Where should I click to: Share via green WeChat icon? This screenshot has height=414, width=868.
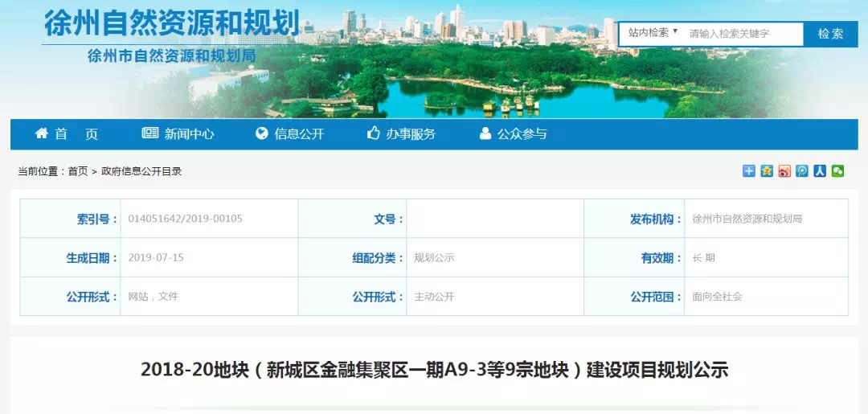pos(837,171)
